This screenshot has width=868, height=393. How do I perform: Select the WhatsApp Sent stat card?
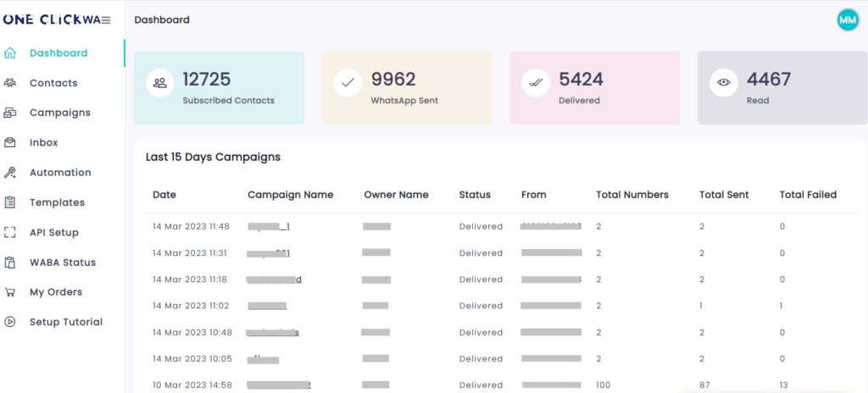pyautogui.click(x=406, y=88)
